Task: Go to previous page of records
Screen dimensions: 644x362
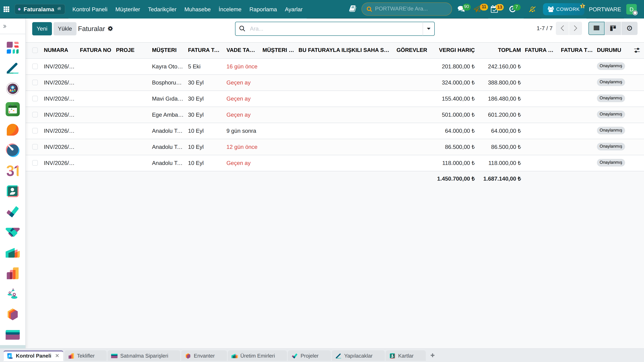Action: pos(562,28)
